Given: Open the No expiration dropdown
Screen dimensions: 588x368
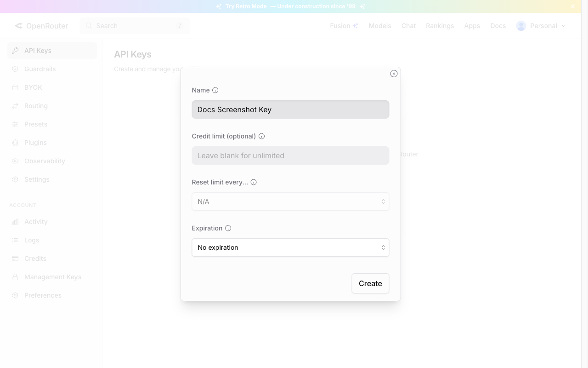Looking at the screenshot, I should 290,247.
